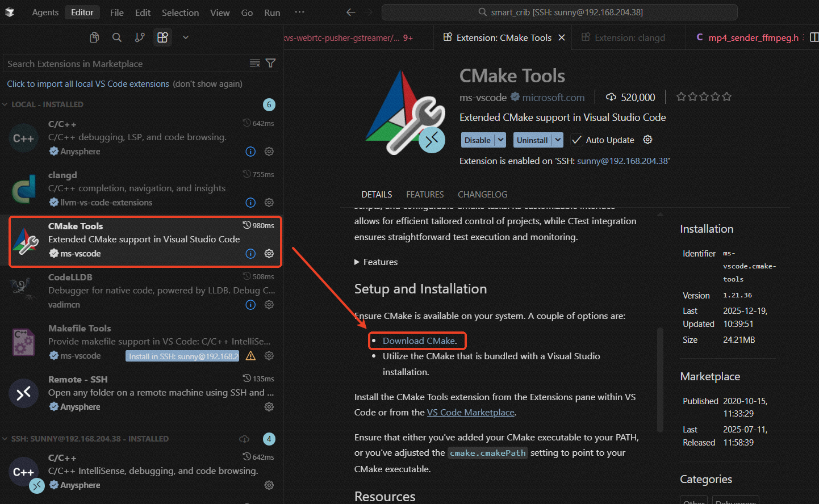Viewport: 819px width, 504px height.
Task: Expand the Features disclosure triangle
Action: (357, 262)
